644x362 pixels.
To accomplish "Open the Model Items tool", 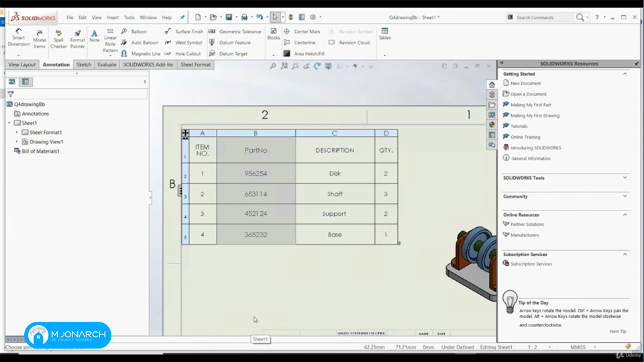I will [40, 39].
